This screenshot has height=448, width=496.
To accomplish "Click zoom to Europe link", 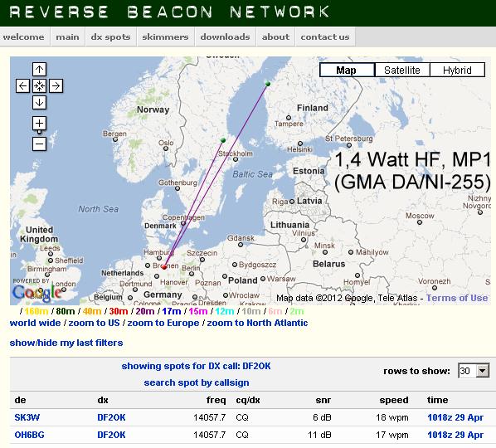I will click(163, 323).
